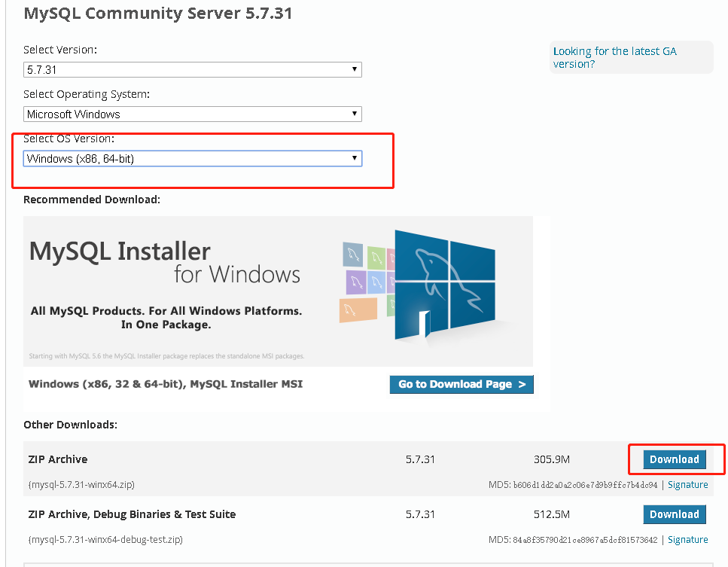Select the '(mysql-5.7.31-winx64-debug-test.zip)' file name
The height and width of the screenshot is (567, 728).
click(x=105, y=540)
